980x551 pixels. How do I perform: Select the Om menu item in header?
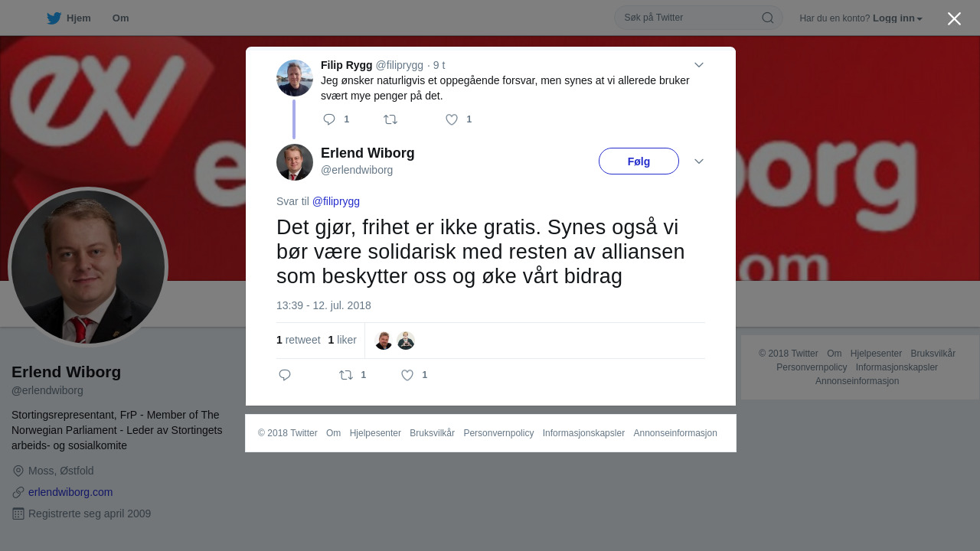120,18
